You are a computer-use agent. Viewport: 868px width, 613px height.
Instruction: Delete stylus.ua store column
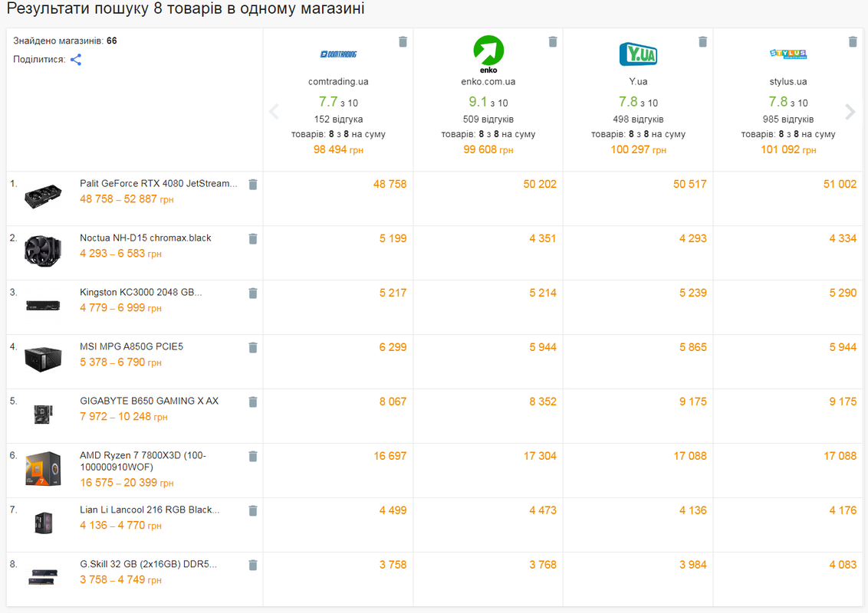(x=853, y=41)
